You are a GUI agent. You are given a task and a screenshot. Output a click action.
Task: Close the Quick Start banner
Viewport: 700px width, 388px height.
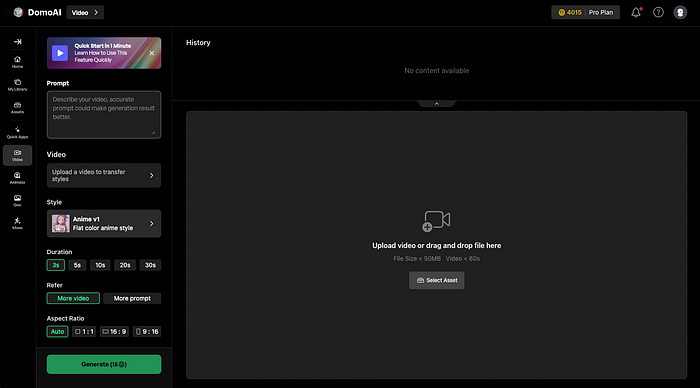click(152, 53)
